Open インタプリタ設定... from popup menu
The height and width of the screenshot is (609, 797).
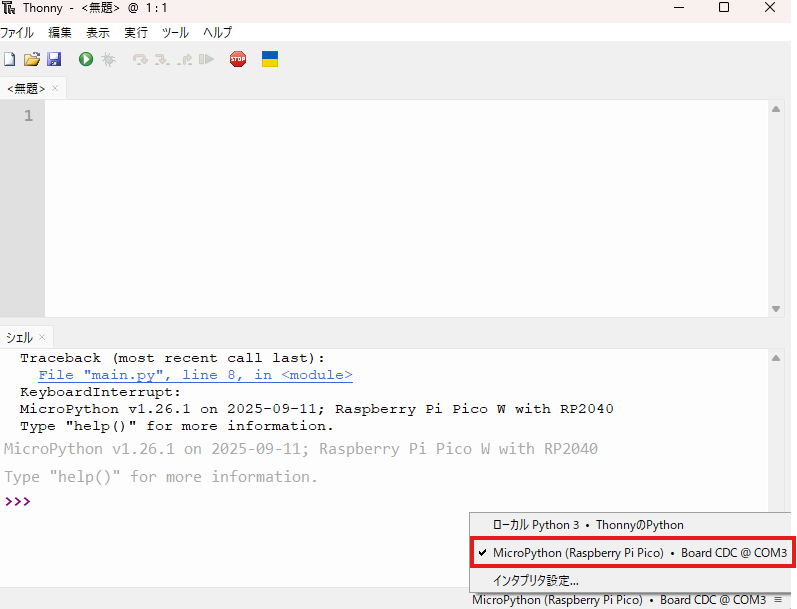click(630, 581)
